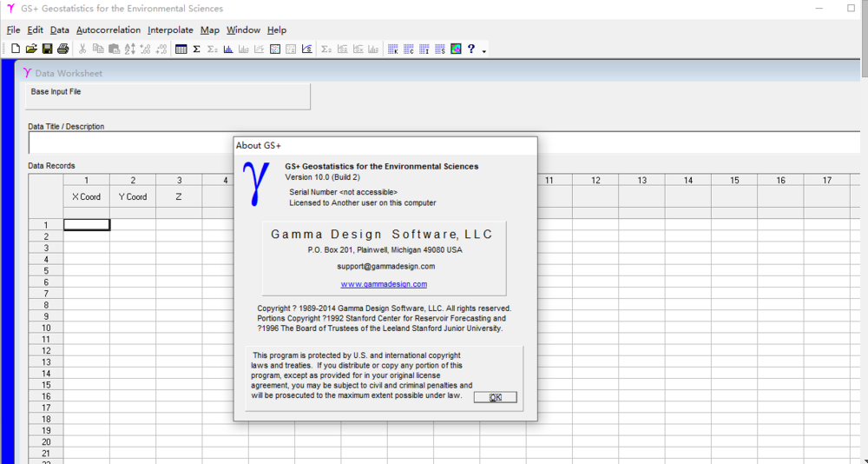
Task: Click the Base Input File box
Action: (x=168, y=96)
